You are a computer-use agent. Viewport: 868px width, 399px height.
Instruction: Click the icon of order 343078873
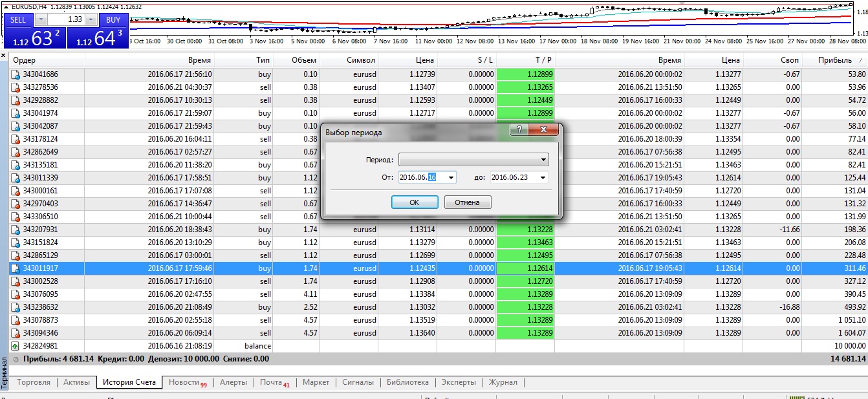[16, 320]
